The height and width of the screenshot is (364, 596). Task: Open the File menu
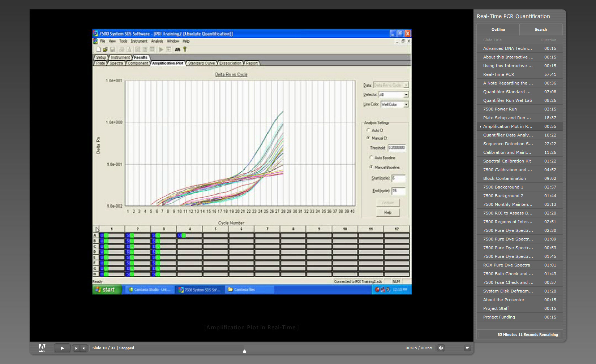click(x=102, y=41)
